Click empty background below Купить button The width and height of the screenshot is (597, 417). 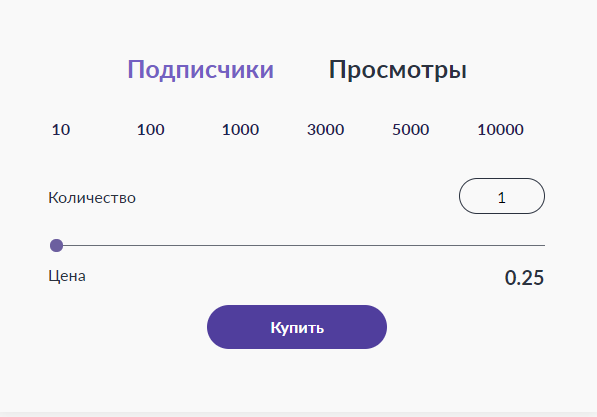click(297, 381)
